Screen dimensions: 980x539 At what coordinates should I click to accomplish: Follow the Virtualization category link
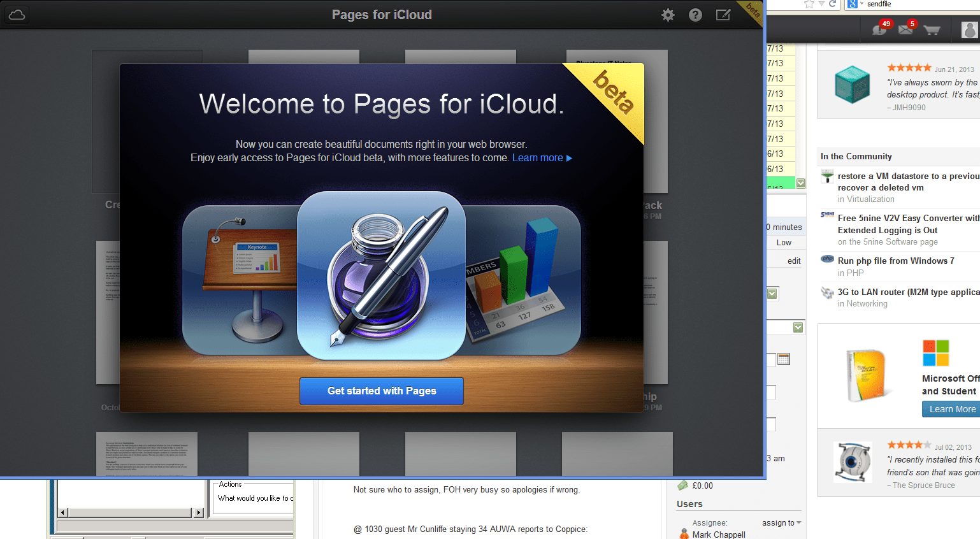click(x=870, y=199)
